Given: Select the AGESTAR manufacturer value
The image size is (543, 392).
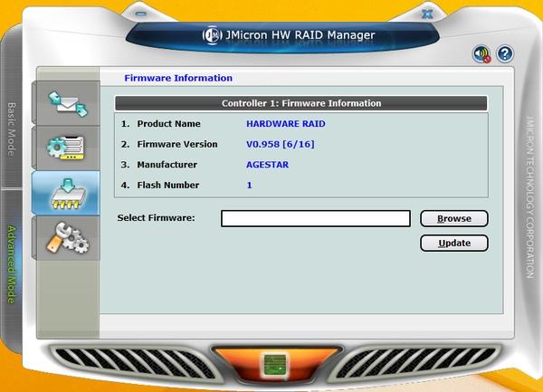Looking at the screenshot, I should point(267,165).
